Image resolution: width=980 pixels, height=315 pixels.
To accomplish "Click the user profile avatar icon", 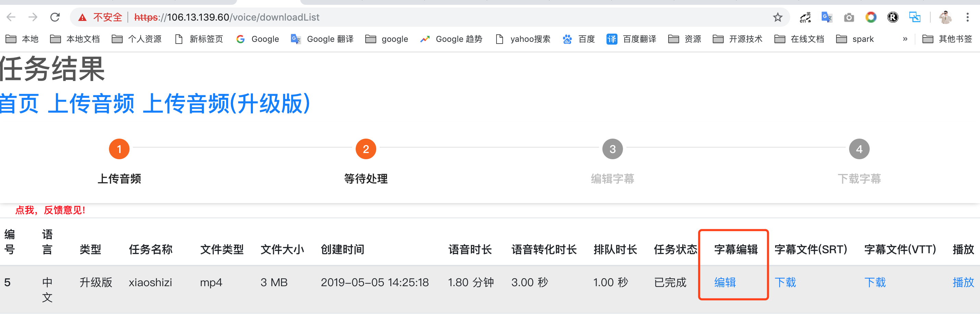I will pos(945,17).
